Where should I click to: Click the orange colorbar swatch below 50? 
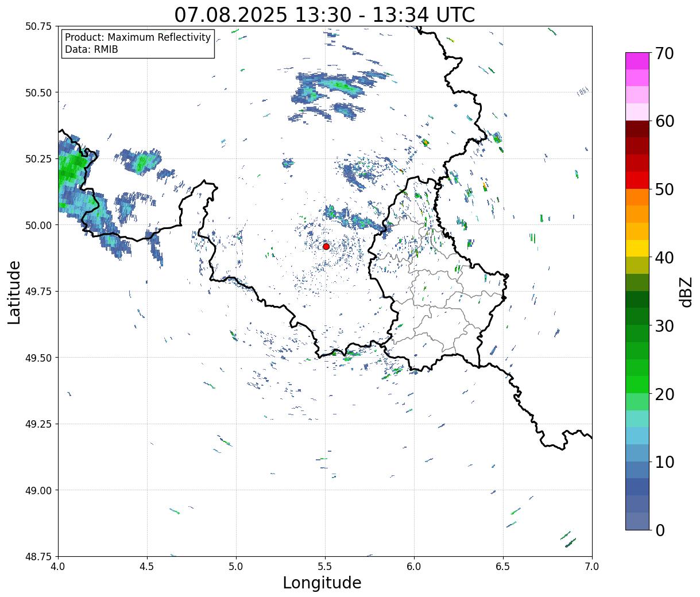pyautogui.click(x=637, y=197)
